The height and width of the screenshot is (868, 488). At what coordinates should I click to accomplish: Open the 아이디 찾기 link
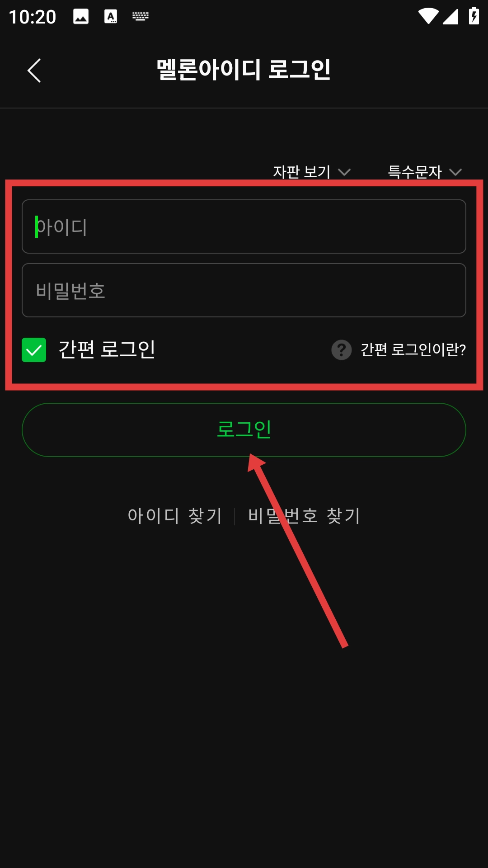click(175, 516)
